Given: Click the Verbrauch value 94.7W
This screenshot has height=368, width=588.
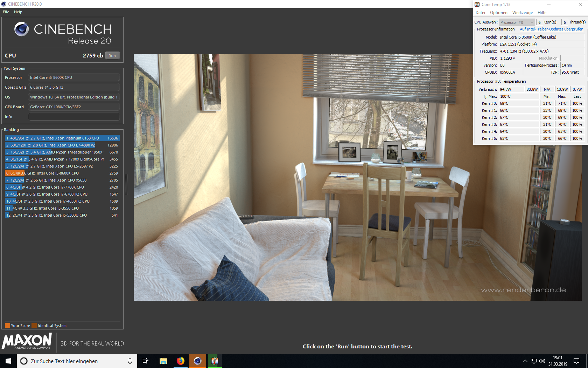Looking at the screenshot, I should (512, 89).
